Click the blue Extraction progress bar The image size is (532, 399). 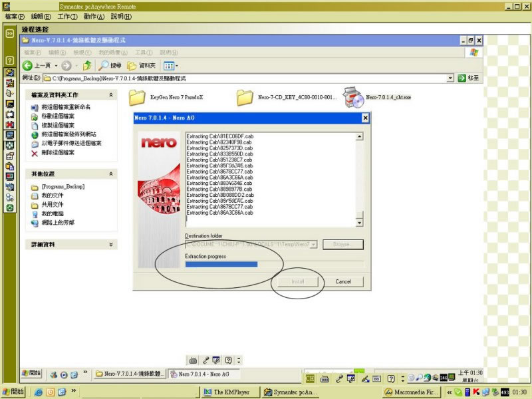tap(221, 264)
